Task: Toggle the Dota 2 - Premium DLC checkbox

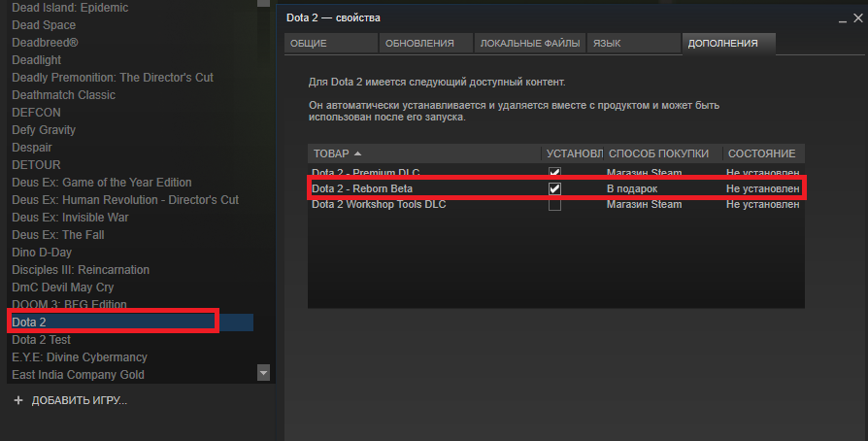Action: (x=554, y=172)
